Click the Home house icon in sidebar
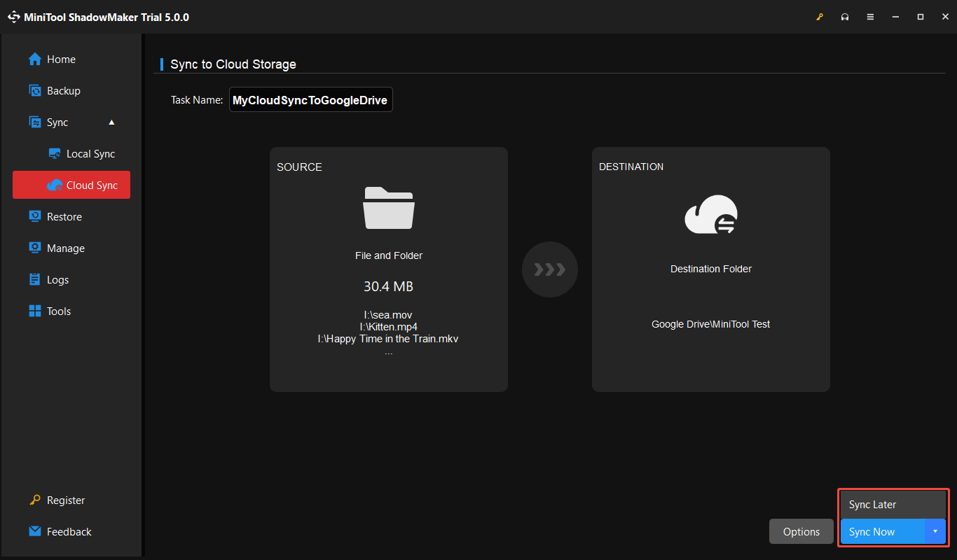 click(35, 59)
